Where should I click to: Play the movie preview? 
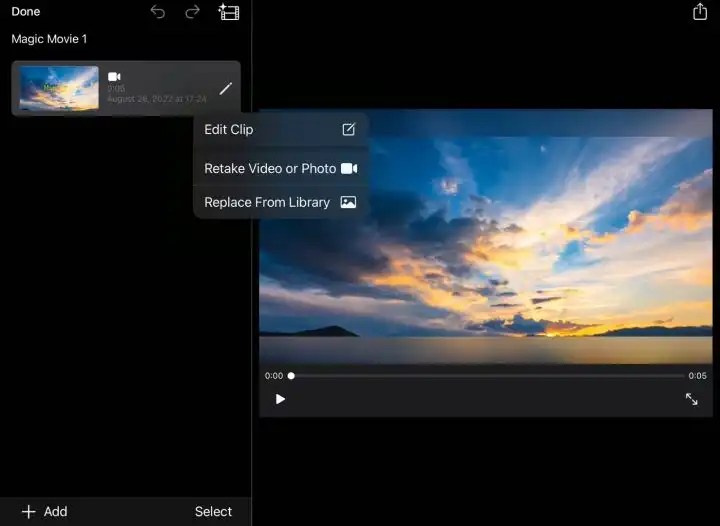pyautogui.click(x=280, y=399)
